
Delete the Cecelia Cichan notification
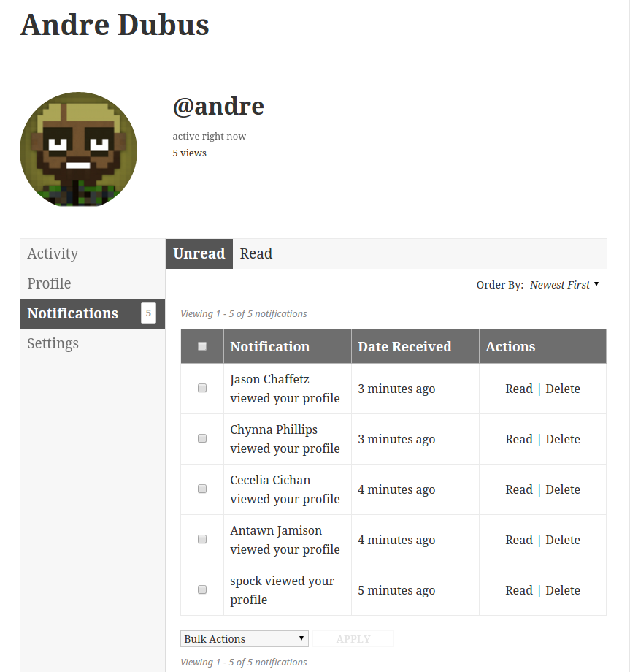tap(563, 489)
